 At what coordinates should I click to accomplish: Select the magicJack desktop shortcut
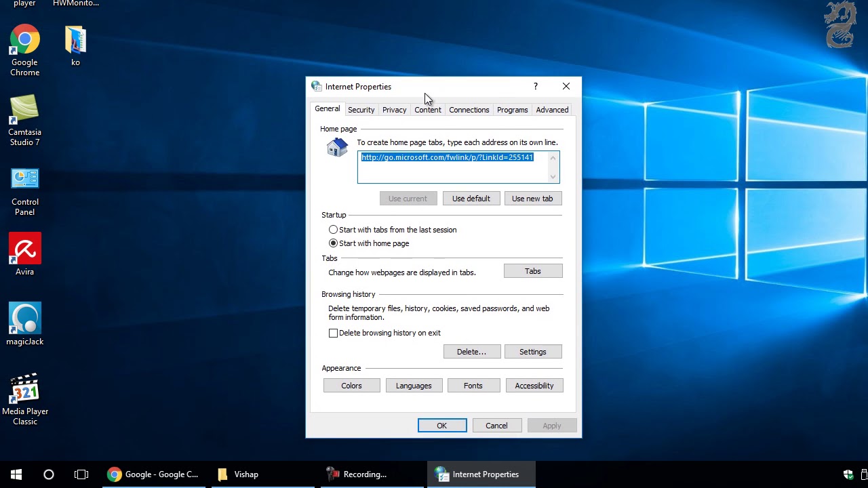tap(24, 324)
